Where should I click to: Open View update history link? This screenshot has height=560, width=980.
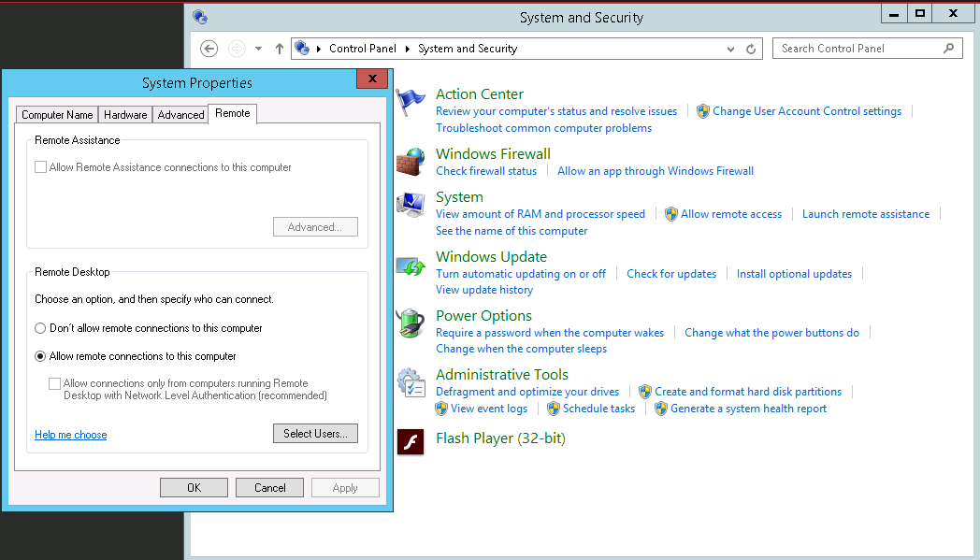tap(484, 290)
